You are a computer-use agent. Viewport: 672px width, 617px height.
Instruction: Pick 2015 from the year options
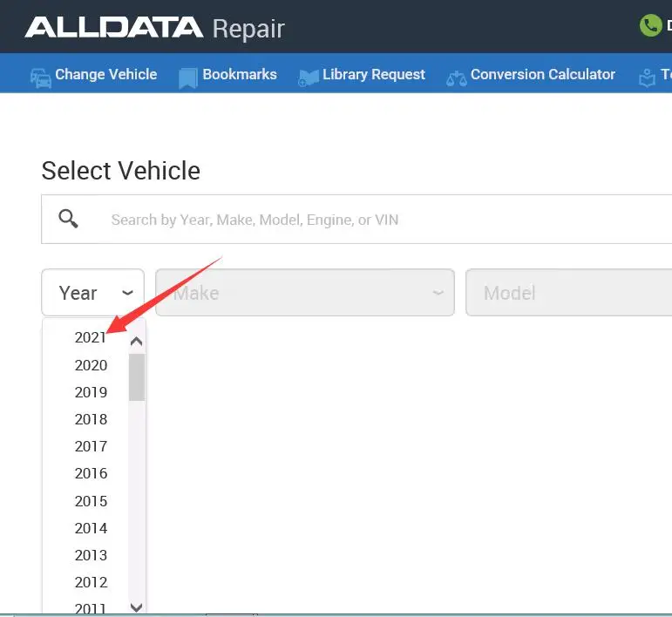tap(91, 501)
